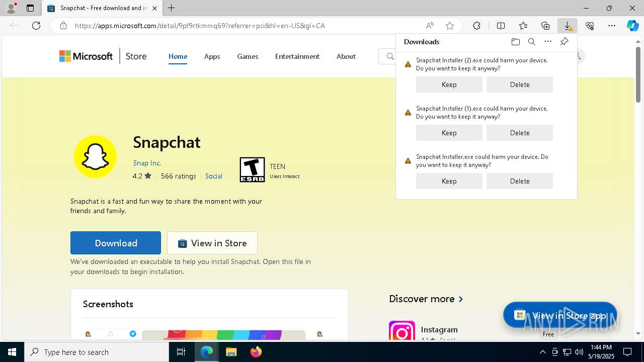Open File Explorer from taskbar

[x=231, y=352]
